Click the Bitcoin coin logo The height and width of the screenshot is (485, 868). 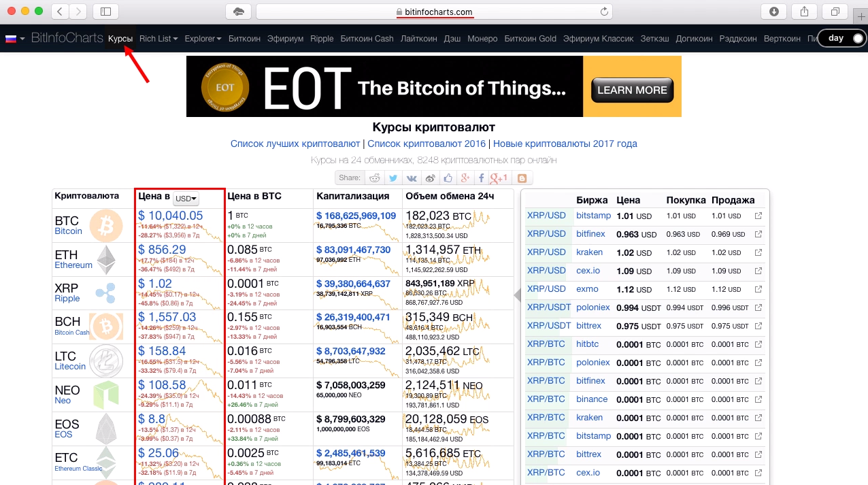pos(105,225)
